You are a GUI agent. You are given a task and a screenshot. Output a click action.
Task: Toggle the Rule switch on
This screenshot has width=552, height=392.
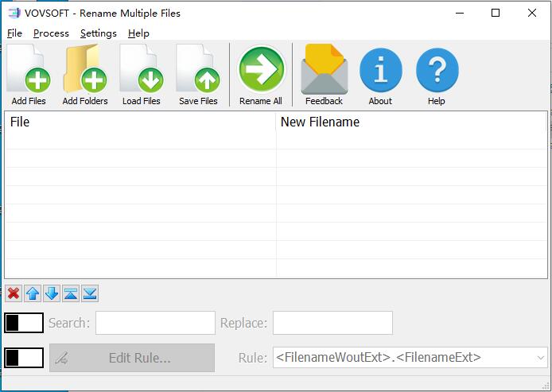(x=24, y=358)
